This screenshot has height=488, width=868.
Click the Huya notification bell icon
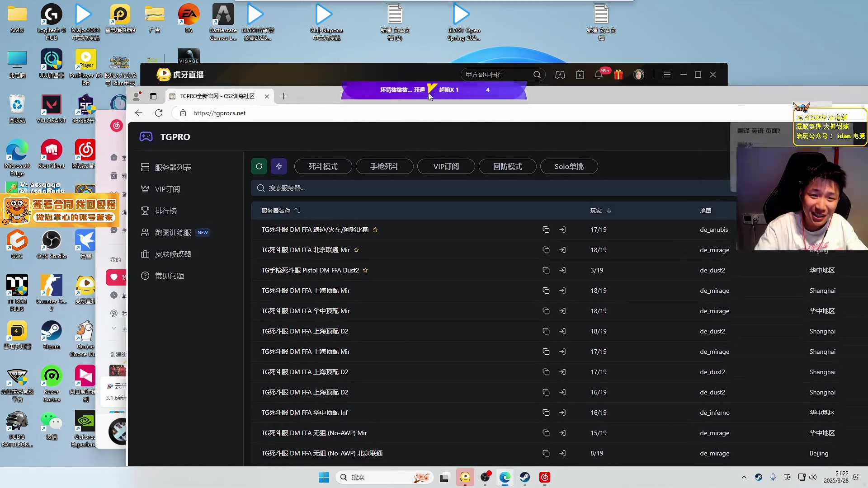(599, 75)
